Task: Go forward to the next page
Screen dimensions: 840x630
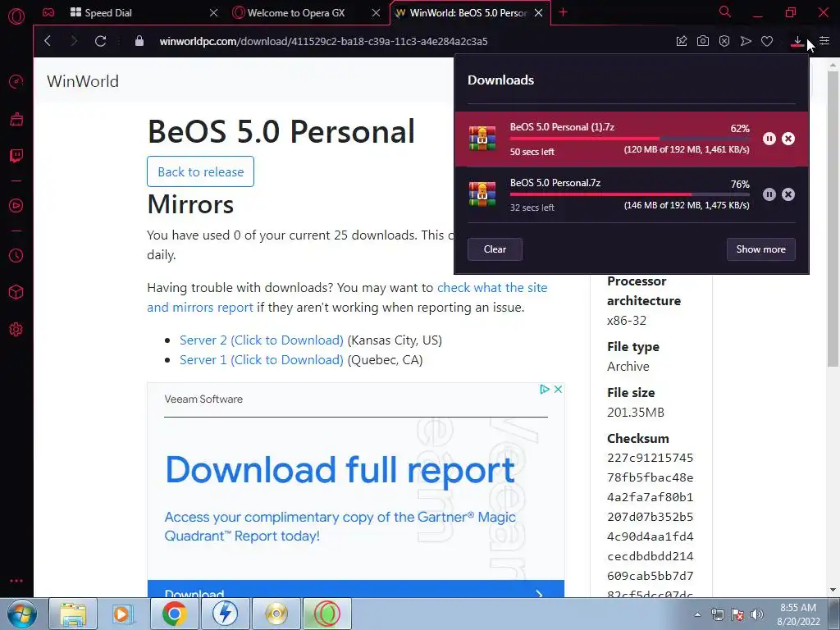Action: tap(74, 41)
